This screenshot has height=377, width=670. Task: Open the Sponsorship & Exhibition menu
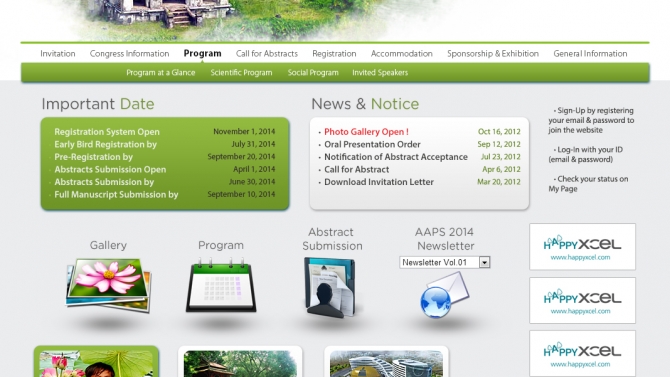coord(493,53)
